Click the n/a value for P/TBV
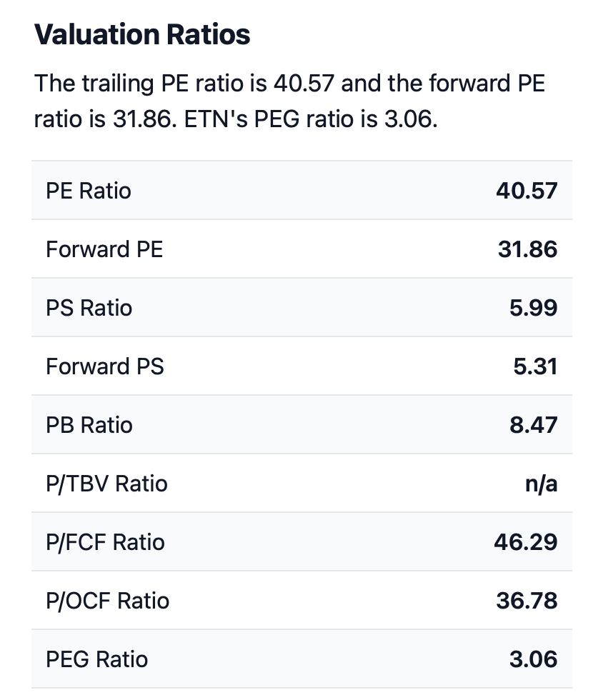The image size is (593, 700). click(x=541, y=484)
